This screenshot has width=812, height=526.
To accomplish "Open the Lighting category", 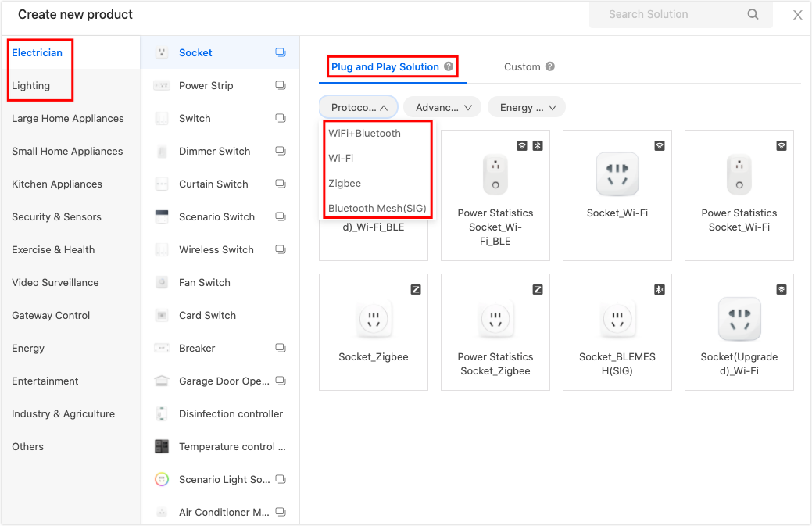I will 31,86.
